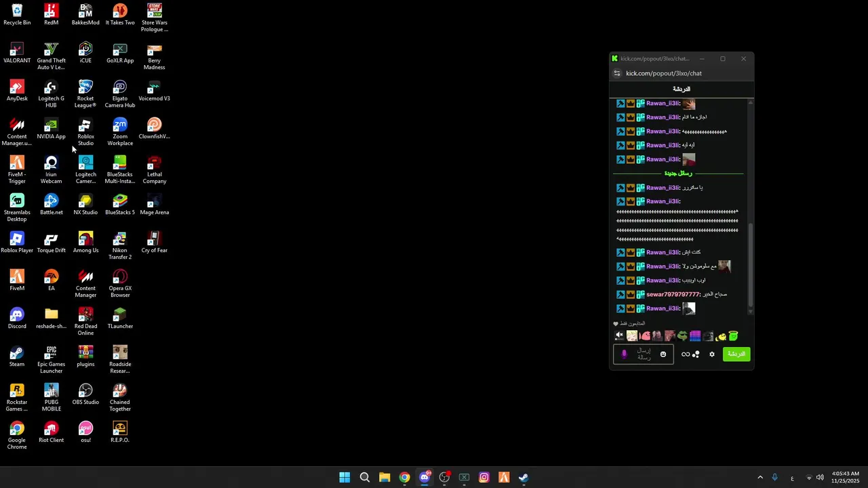Screen dimensions: 868x488
Task: Select the RedM desktop shortcut
Action: coord(51,14)
